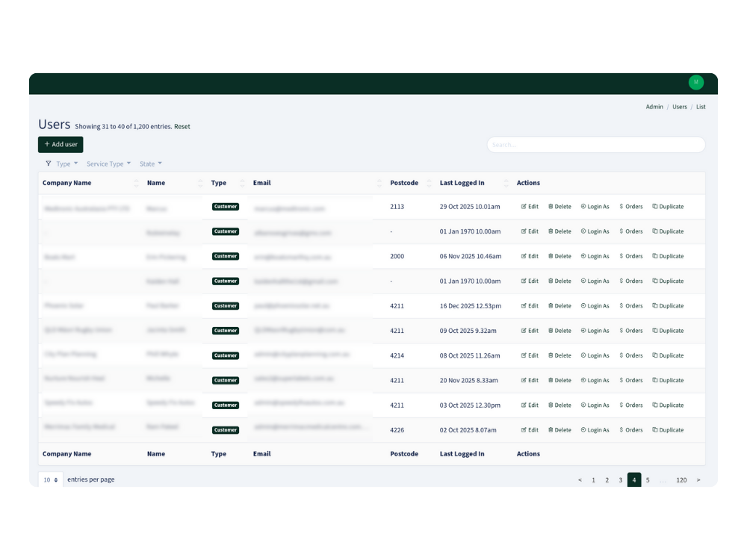Screen dimensions: 747x560
Task: Navigate to Admin via the breadcrumb
Action: [654, 106]
